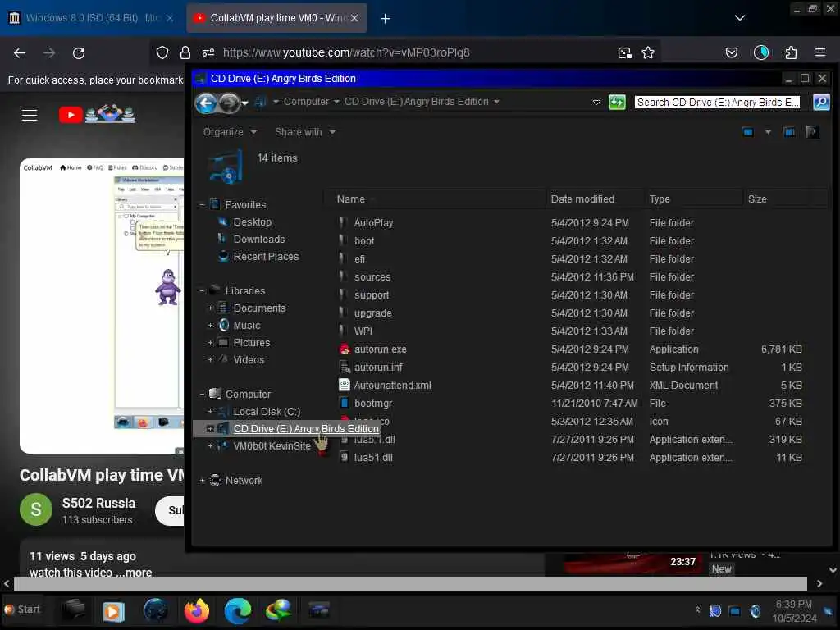The image size is (840, 630).
Task: Select VM0b0t KevinSite in the tree
Action: (x=272, y=445)
